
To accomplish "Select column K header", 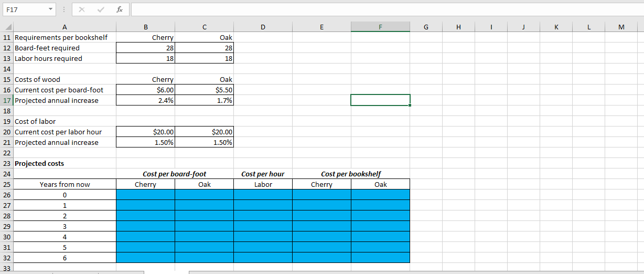I will coord(556,27).
